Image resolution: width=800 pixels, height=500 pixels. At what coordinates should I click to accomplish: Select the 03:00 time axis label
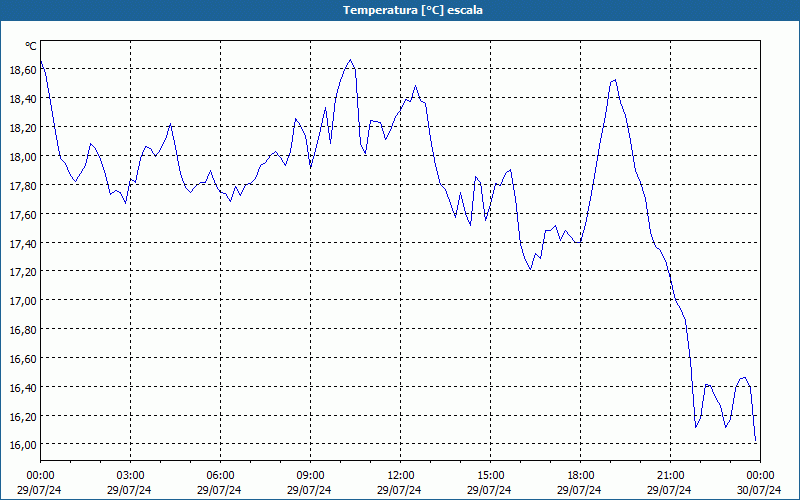(x=131, y=476)
